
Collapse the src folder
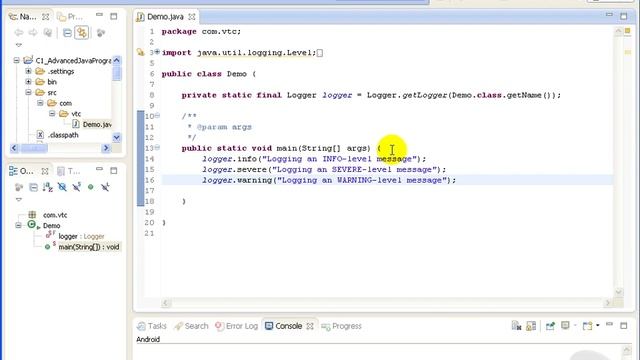point(28,92)
